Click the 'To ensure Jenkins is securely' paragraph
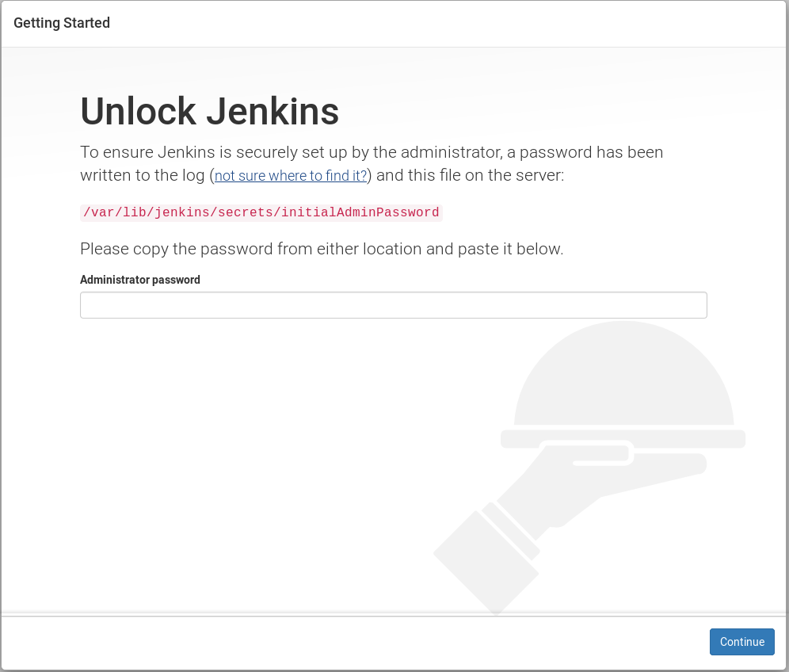 (372, 163)
